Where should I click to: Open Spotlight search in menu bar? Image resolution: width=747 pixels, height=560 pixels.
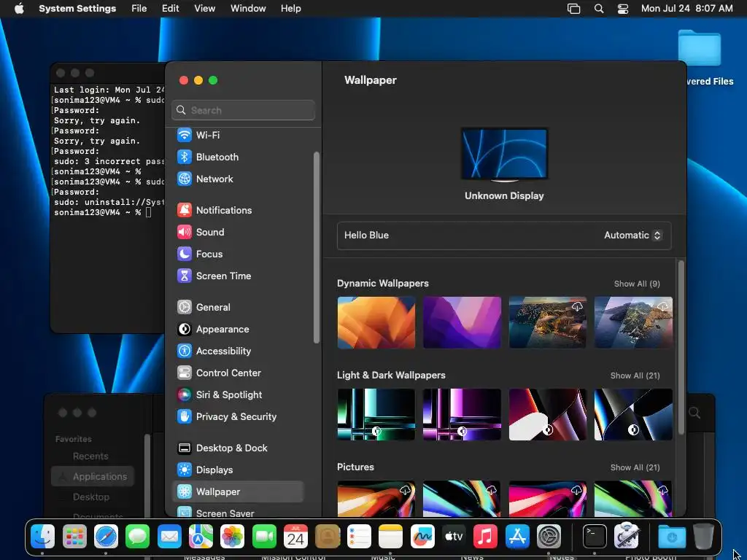pos(599,9)
